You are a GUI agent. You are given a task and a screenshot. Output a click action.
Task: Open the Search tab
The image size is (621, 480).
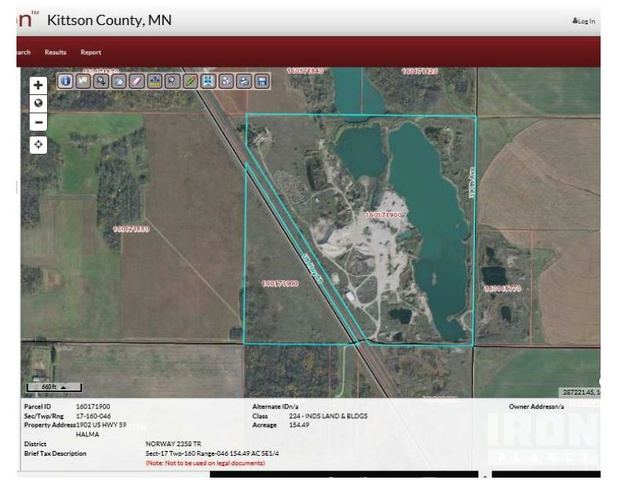coord(23,52)
